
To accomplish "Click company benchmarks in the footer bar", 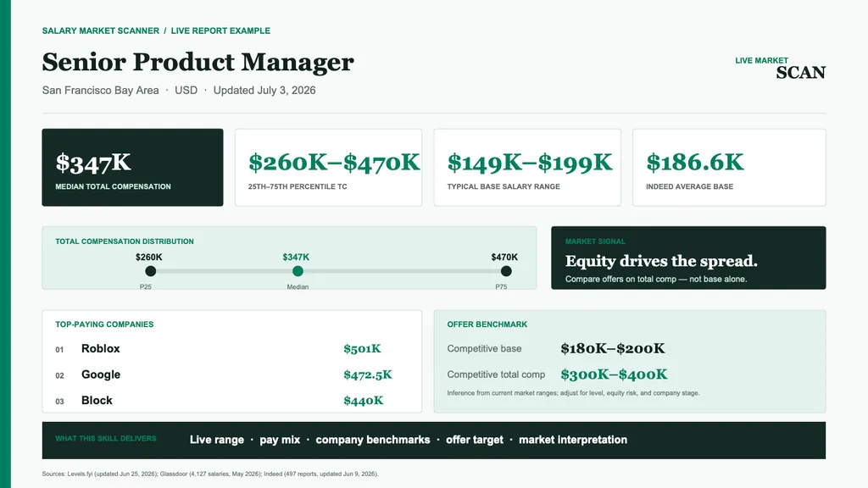I will click(x=373, y=440).
